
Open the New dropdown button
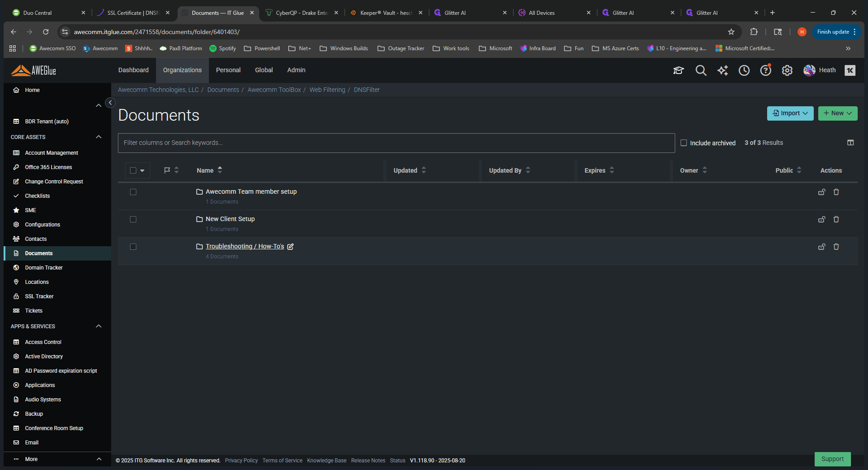[838, 113]
